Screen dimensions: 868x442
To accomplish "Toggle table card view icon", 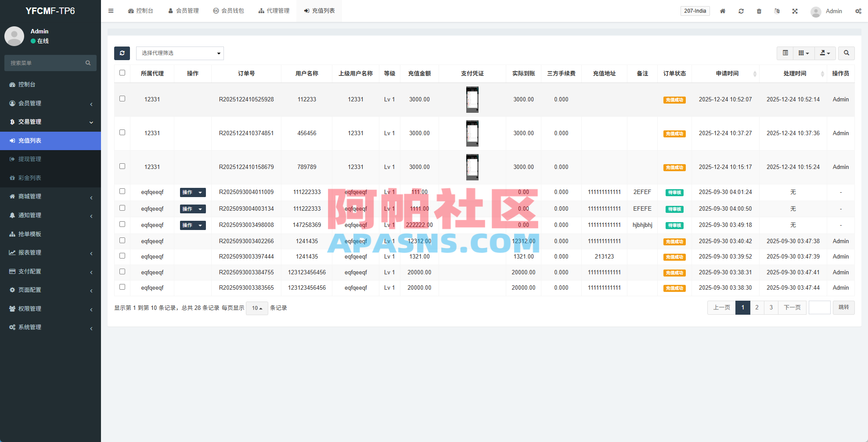I will (x=785, y=53).
